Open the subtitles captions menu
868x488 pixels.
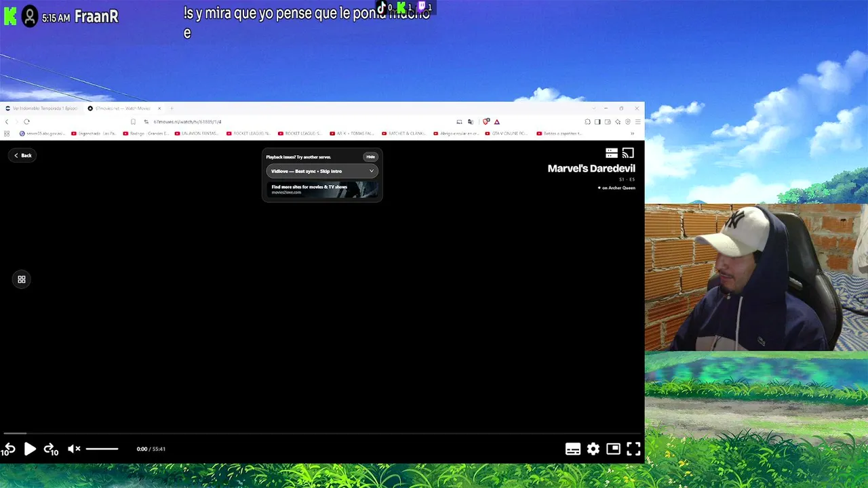[x=573, y=449]
